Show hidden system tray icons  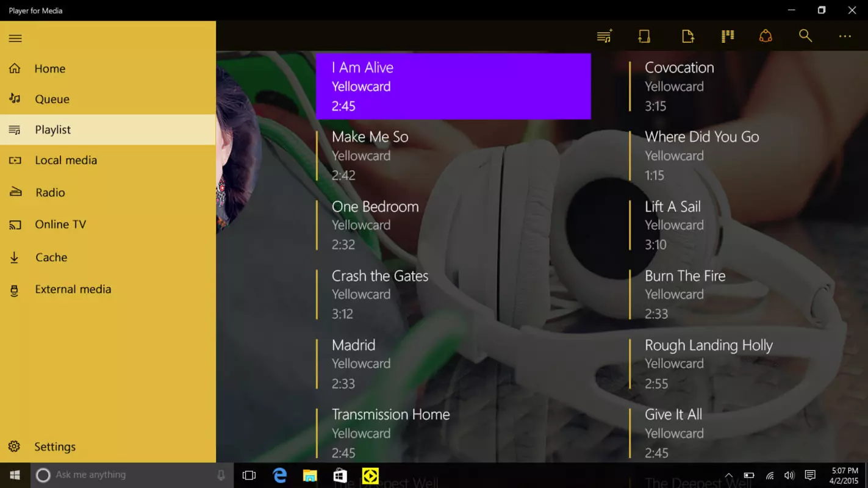tap(728, 475)
